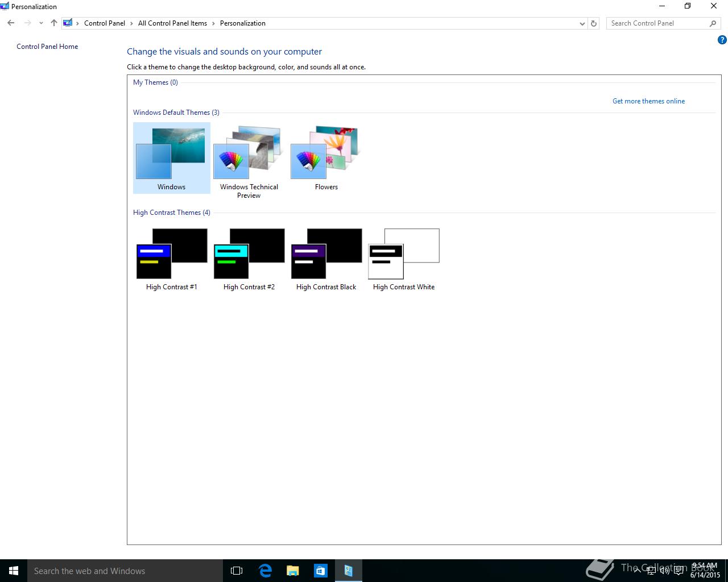Viewport: 728px width, 582px height.
Task: Open the network icon in system tray
Action: 651,571
